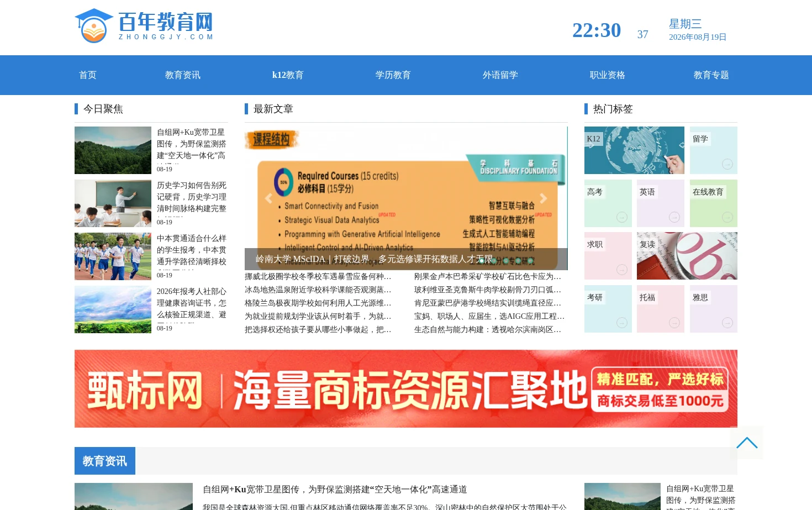The height and width of the screenshot is (510, 812).
Task: Open article 2026年报考人社部心理健康咨询证书
Action: (x=192, y=303)
